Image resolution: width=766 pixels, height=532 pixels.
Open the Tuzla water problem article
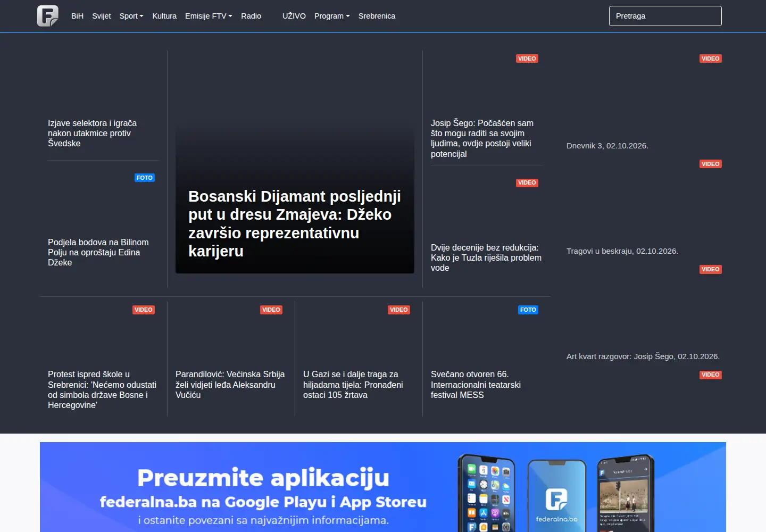tap(486, 257)
